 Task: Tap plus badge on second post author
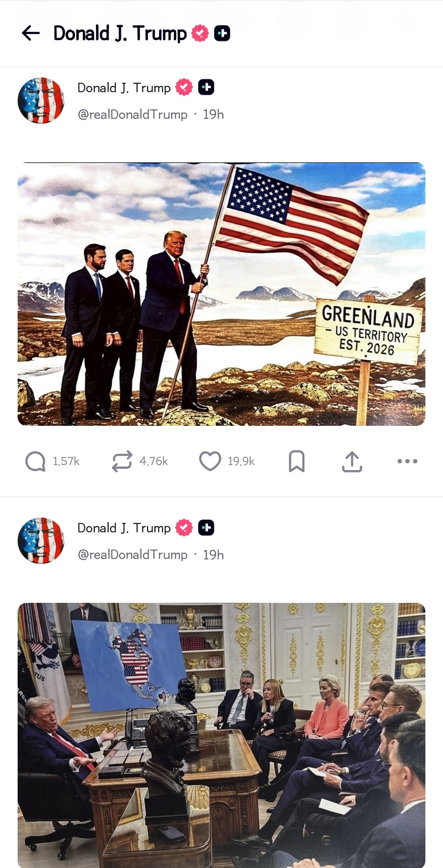(206, 527)
